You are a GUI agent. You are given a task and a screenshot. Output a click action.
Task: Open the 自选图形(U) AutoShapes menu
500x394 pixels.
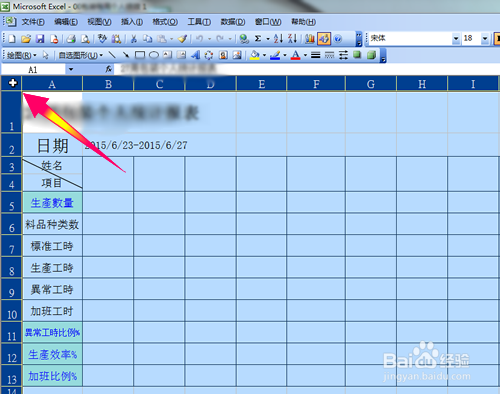point(80,55)
